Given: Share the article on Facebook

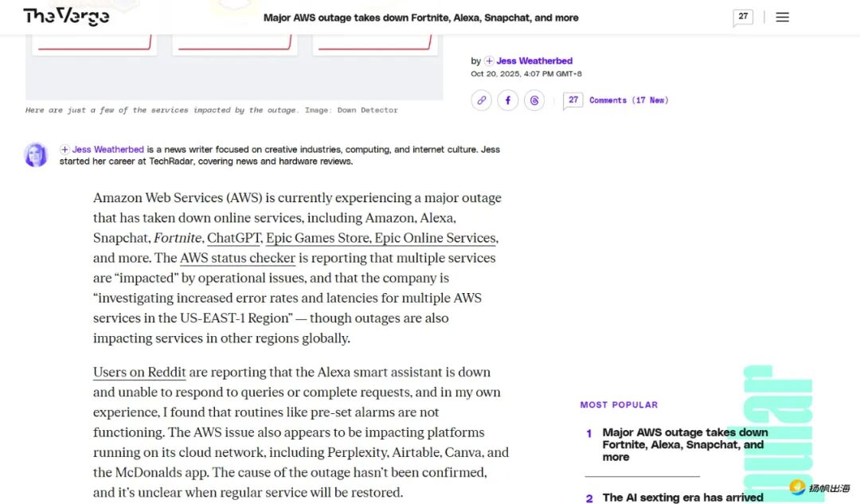Looking at the screenshot, I should click(x=508, y=100).
